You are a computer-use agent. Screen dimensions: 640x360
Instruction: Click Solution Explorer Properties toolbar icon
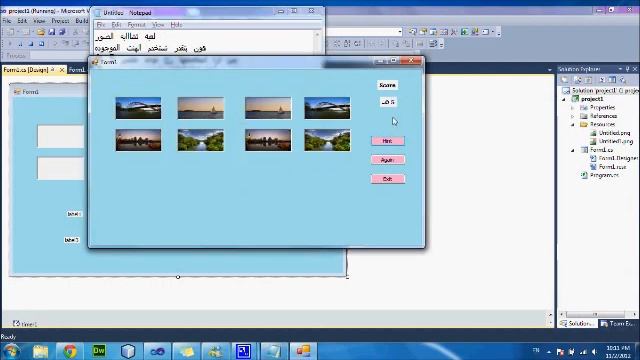click(565, 80)
